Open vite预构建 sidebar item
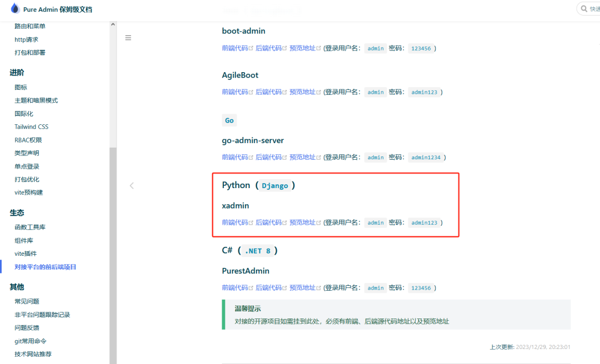This screenshot has height=364, width=600. (x=29, y=193)
